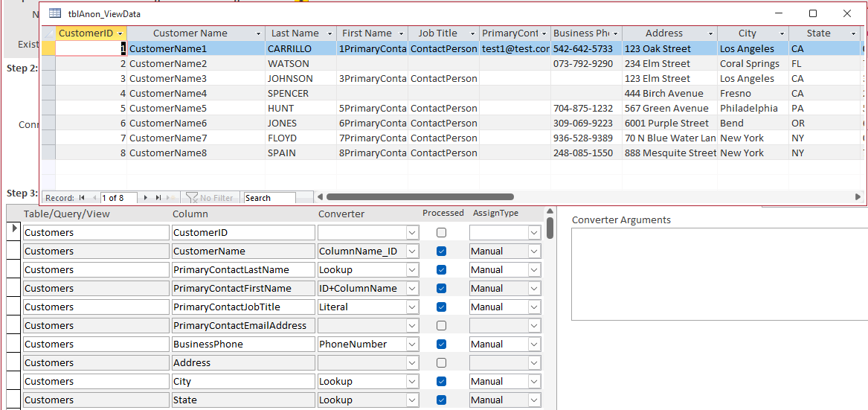The image size is (868, 410).
Task: Click the OR state cell
Action: click(824, 124)
